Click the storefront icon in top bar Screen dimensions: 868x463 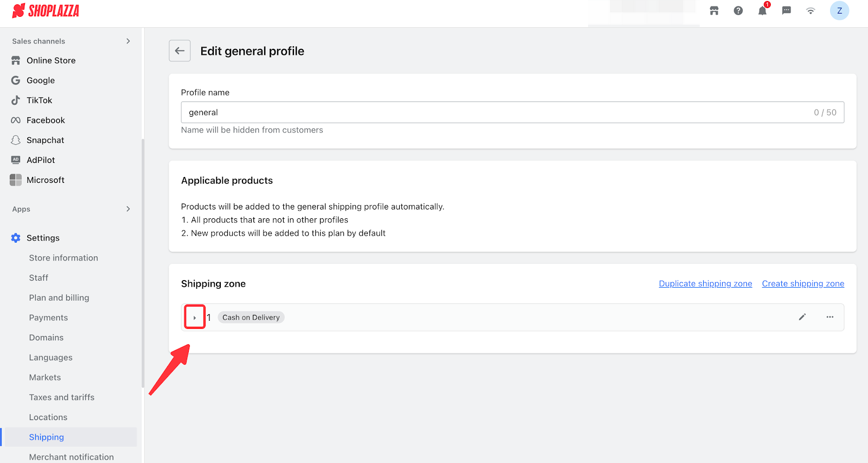point(714,11)
